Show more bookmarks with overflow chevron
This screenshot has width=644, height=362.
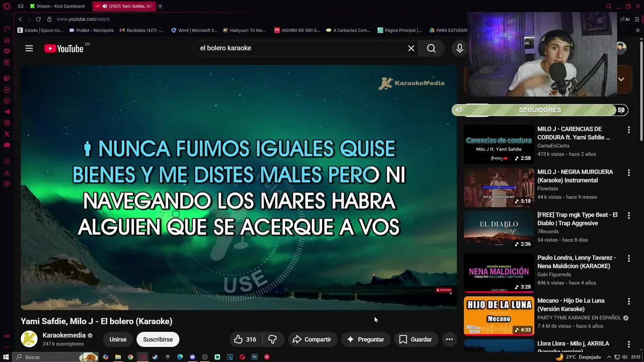coord(638,30)
